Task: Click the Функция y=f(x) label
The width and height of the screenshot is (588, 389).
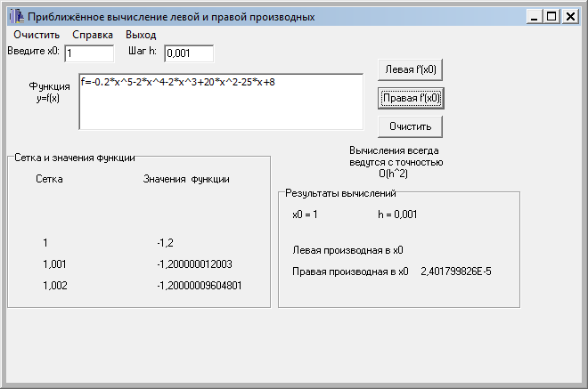Action: coord(49,93)
